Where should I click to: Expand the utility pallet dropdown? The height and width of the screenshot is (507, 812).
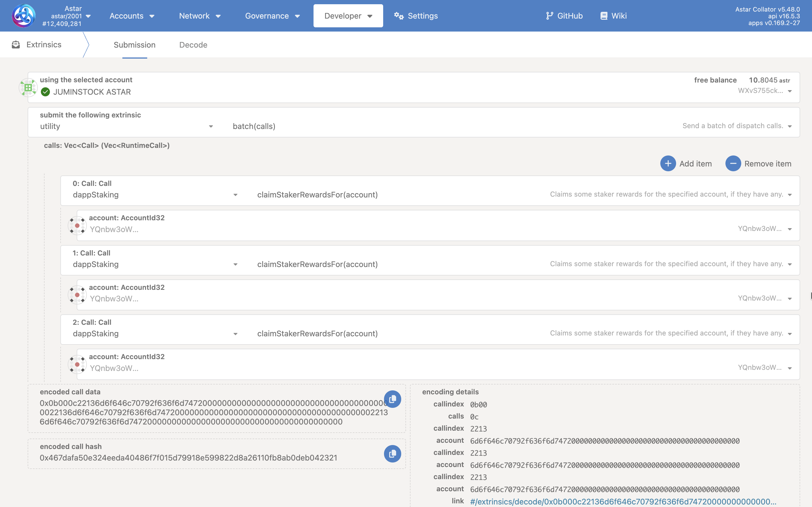pos(211,126)
